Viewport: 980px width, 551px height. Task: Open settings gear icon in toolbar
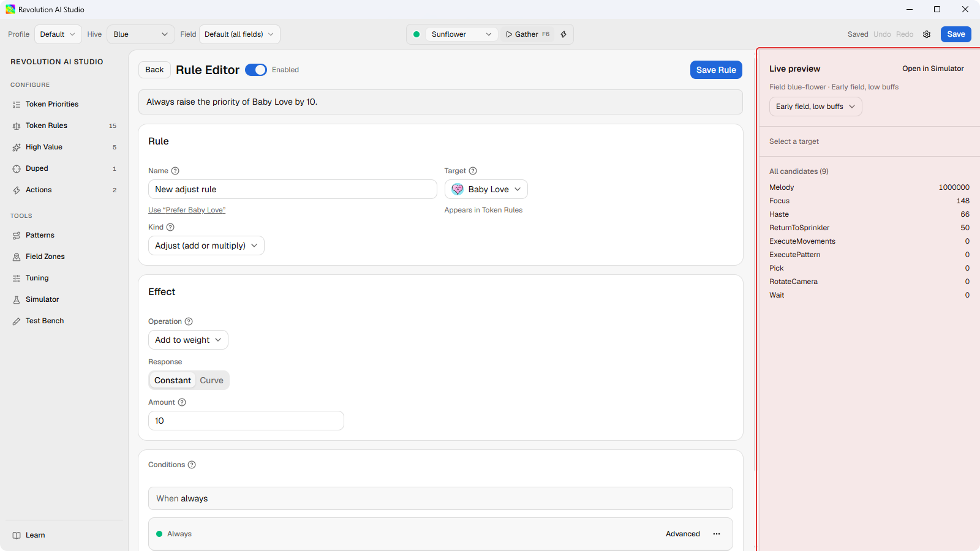[x=927, y=34]
